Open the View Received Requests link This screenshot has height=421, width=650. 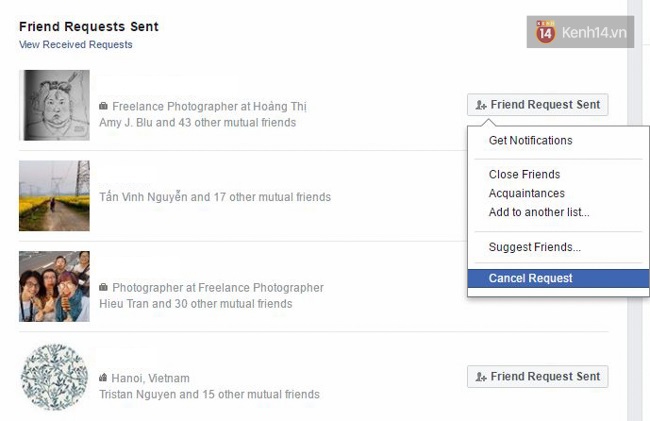tap(76, 44)
